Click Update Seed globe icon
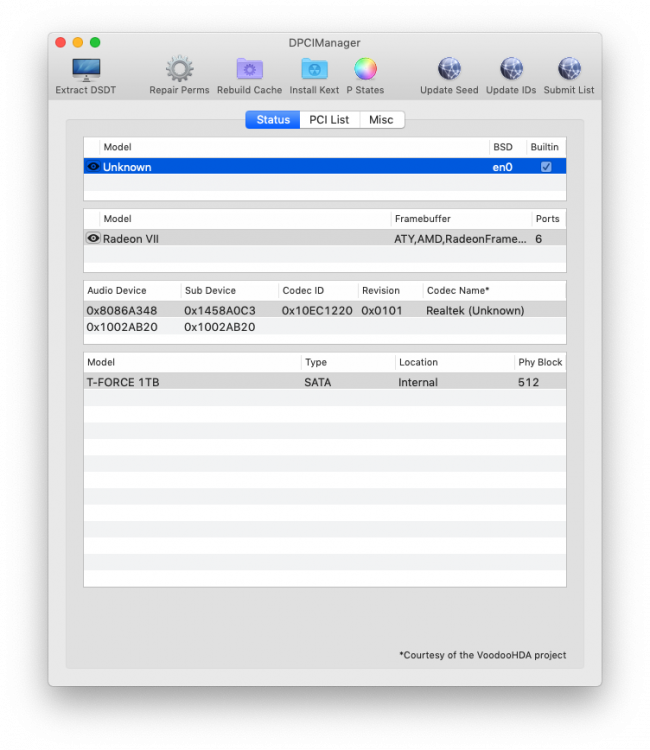 [449, 69]
